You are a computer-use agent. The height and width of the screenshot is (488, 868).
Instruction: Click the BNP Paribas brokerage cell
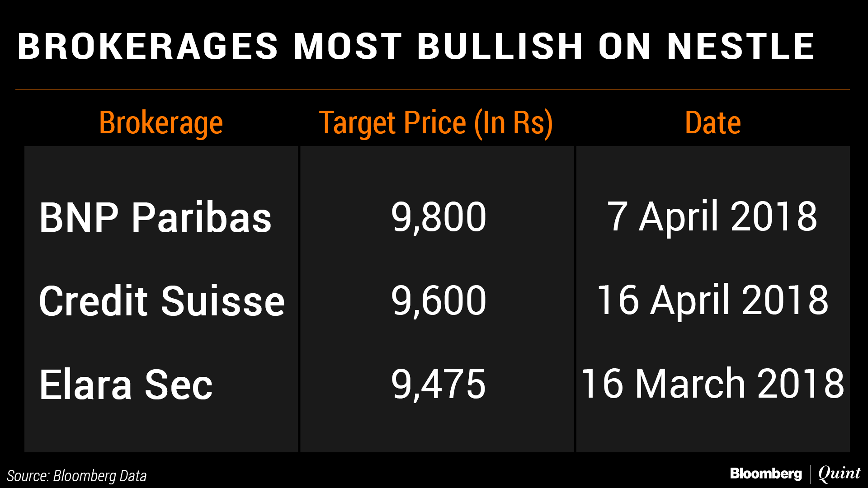pyautogui.click(x=155, y=217)
